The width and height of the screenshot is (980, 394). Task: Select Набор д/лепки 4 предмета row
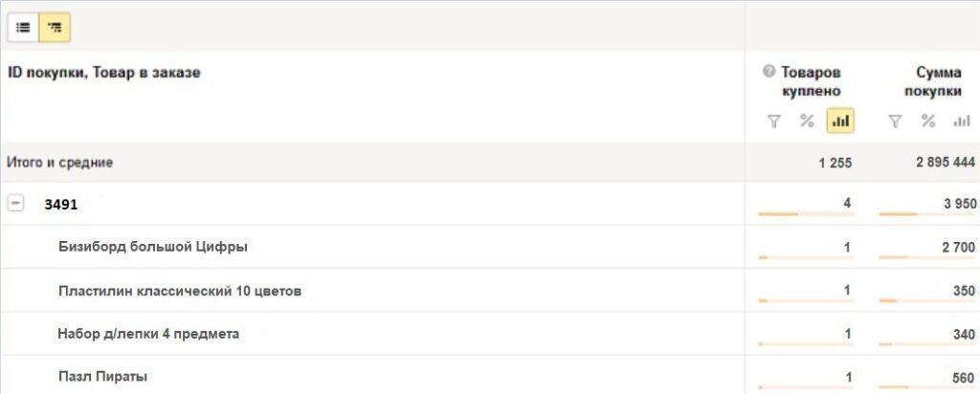pyautogui.click(x=148, y=334)
